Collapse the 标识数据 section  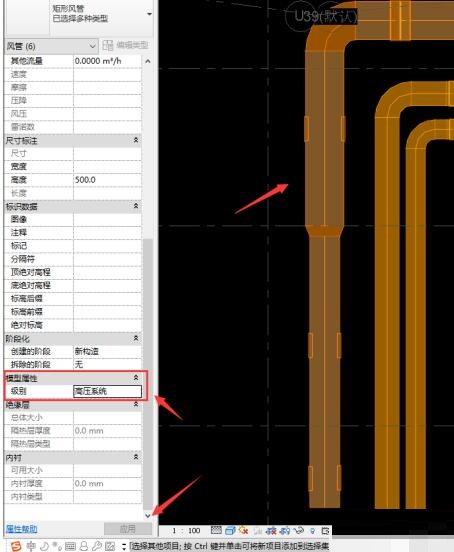pyautogui.click(x=136, y=206)
